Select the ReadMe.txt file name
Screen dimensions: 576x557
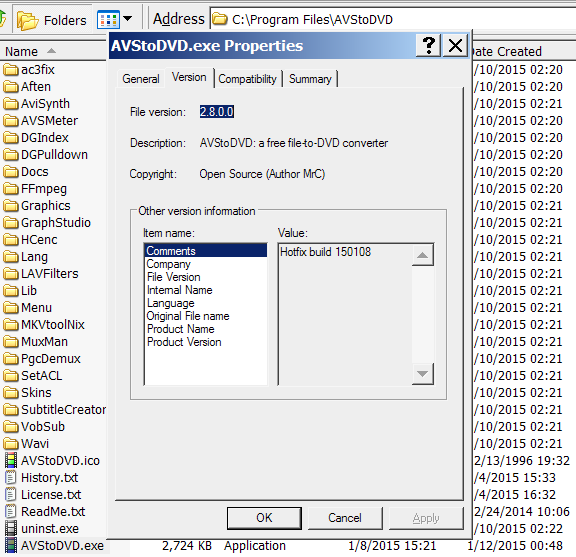coord(53,511)
